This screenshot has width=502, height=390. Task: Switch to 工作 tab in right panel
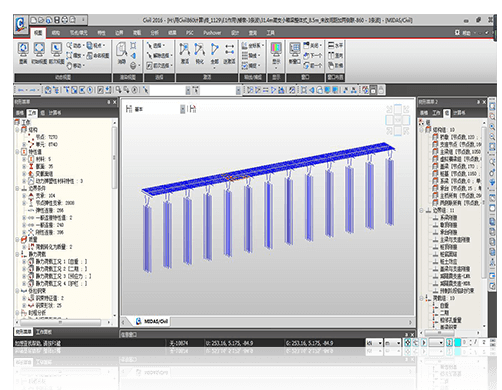436,113
